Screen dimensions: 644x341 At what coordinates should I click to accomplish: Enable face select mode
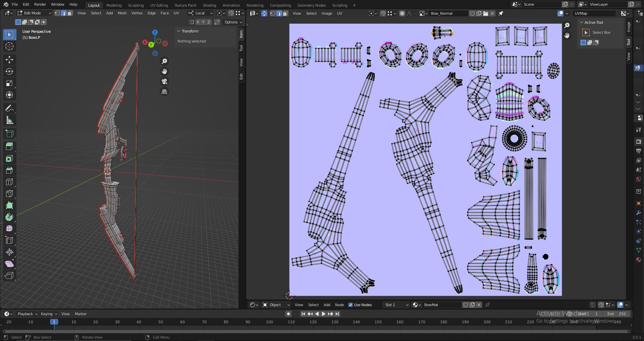point(70,13)
